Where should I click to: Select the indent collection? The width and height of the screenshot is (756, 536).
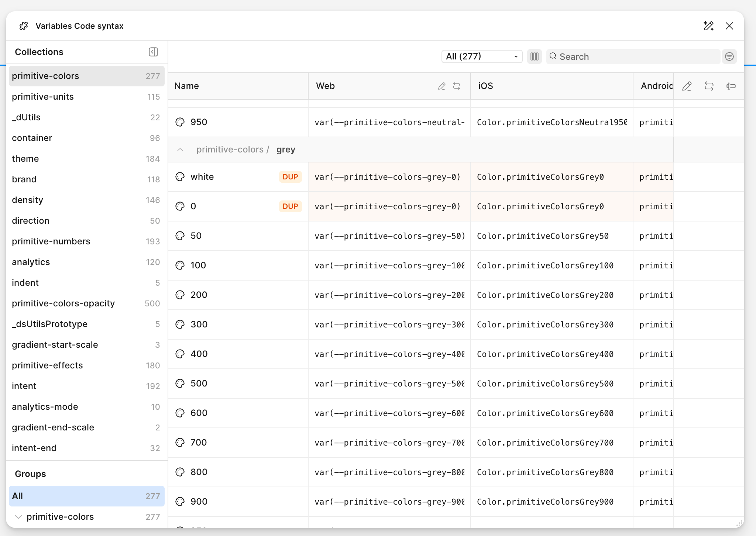tap(87, 283)
